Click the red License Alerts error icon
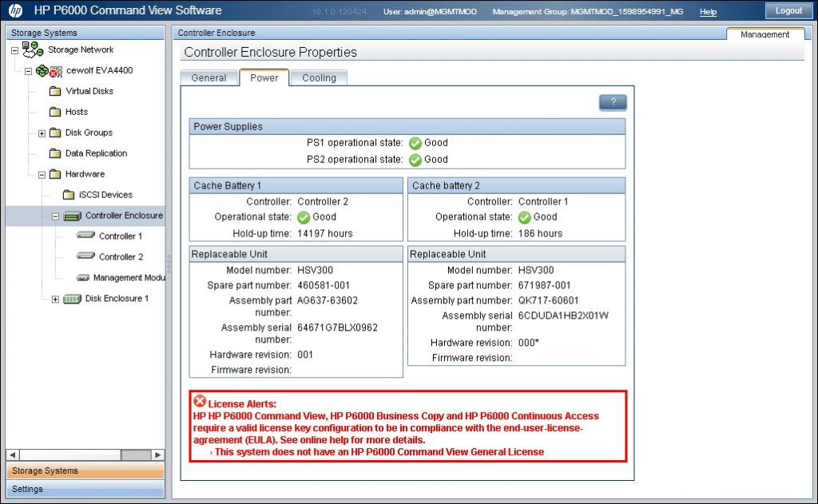 [199, 401]
